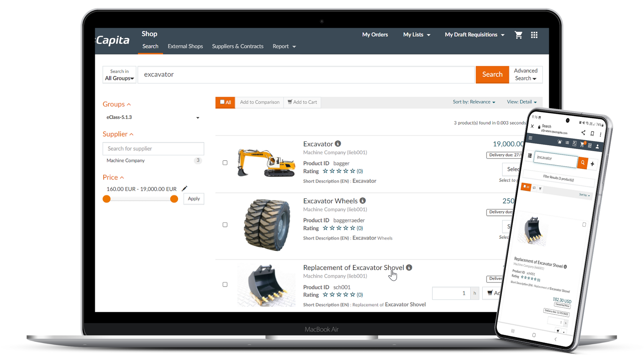This screenshot has width=644, height=362.
Task: Click the pencil icon to edit price range
Action: 184,189
